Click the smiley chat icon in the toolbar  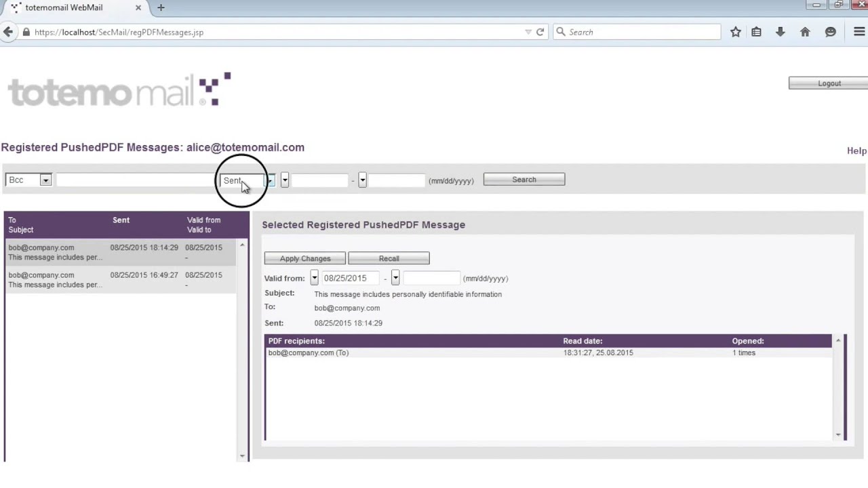coord(830,32)
